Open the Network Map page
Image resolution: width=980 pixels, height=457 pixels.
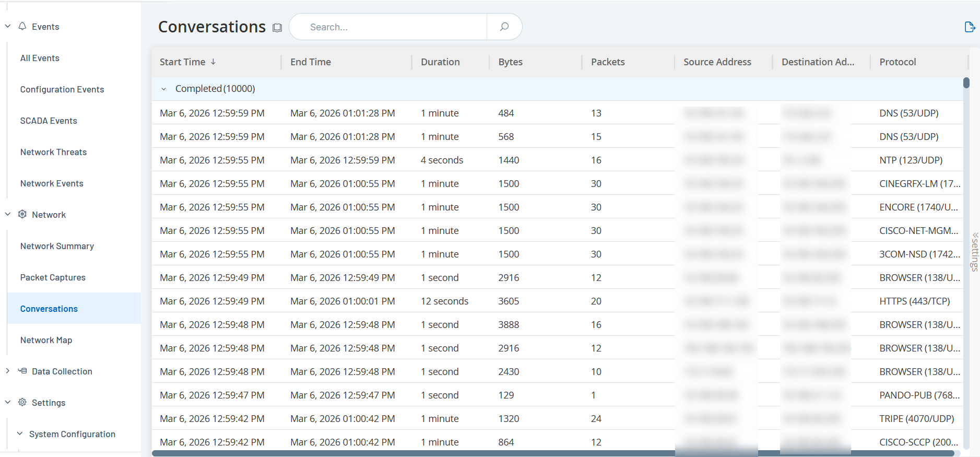46,340
